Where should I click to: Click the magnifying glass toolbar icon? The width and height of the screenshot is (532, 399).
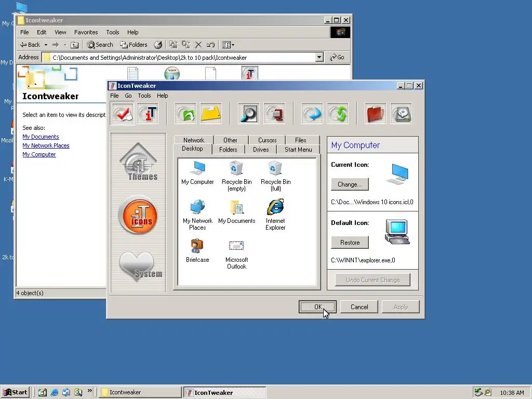click(249, 114)
